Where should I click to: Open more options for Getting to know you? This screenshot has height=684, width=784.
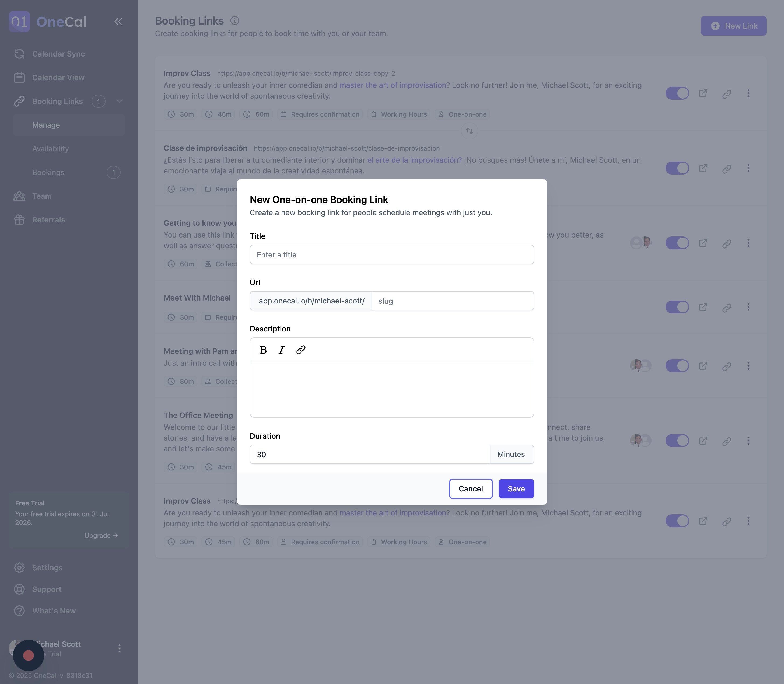(748, 243)
